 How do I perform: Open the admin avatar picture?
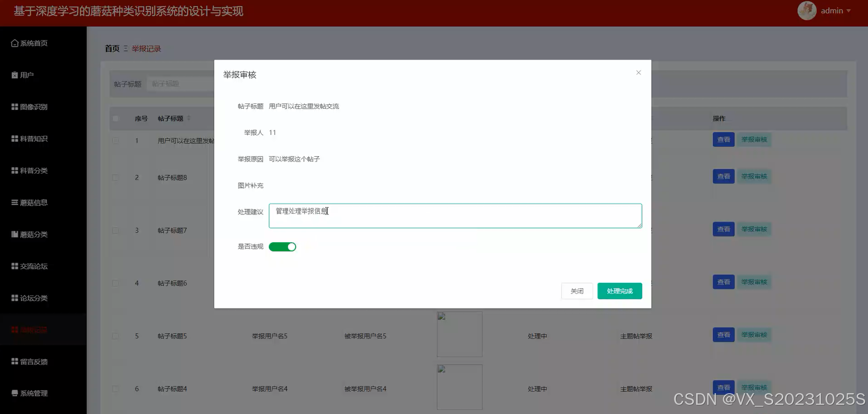coord(807,11)
